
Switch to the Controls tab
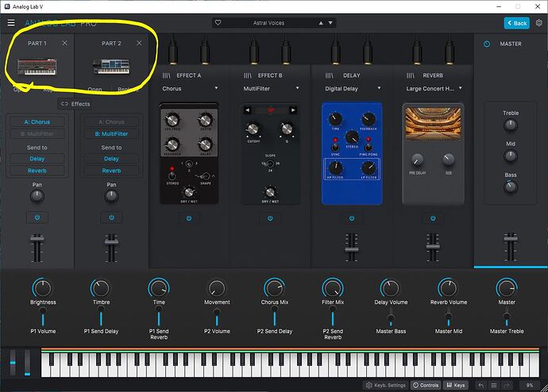point(426,386)
